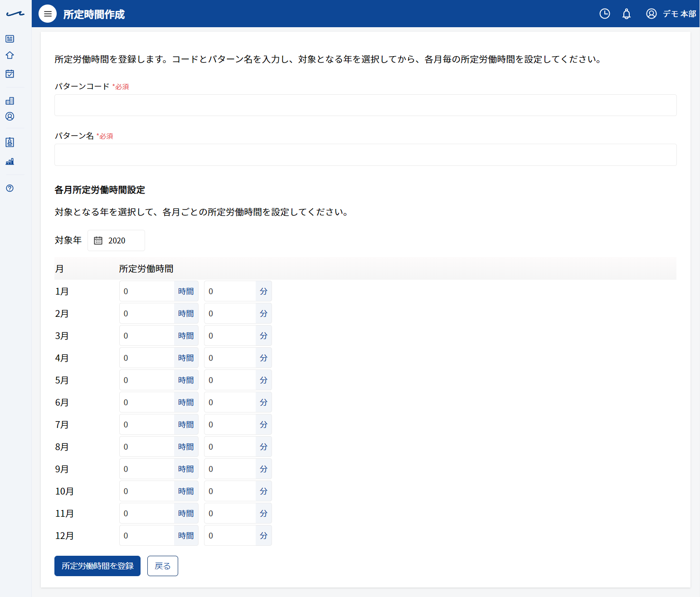This screenshot has height=597, width=700.
Task: Click the 所定労働時間 column header
Action: coord(146,269)
